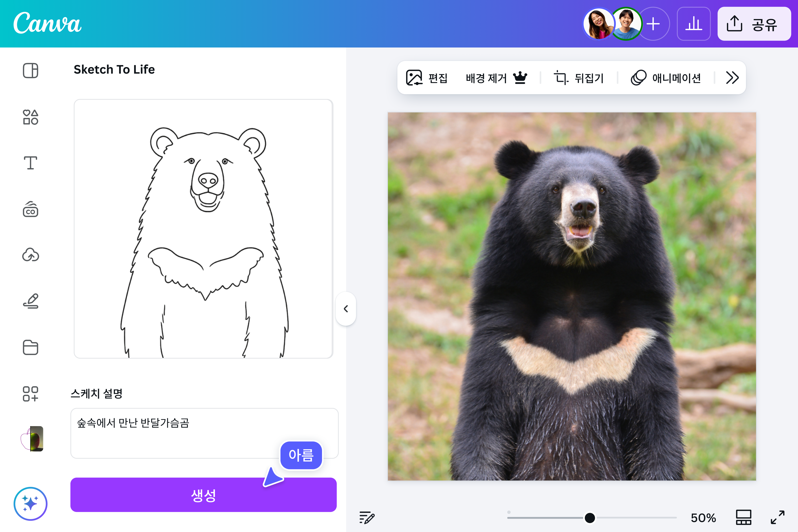The image size is (798, 532).
Task: Open the analytics bar chart button
Action: coord(693,24)
